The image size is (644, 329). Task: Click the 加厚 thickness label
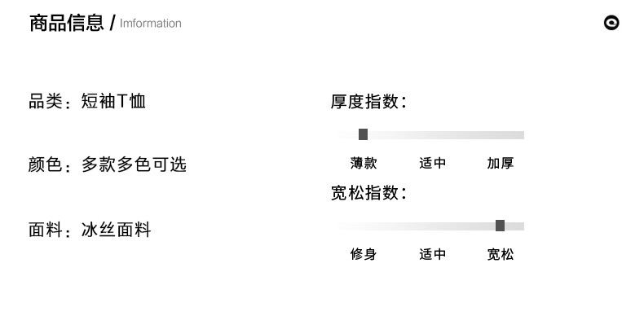501,163
